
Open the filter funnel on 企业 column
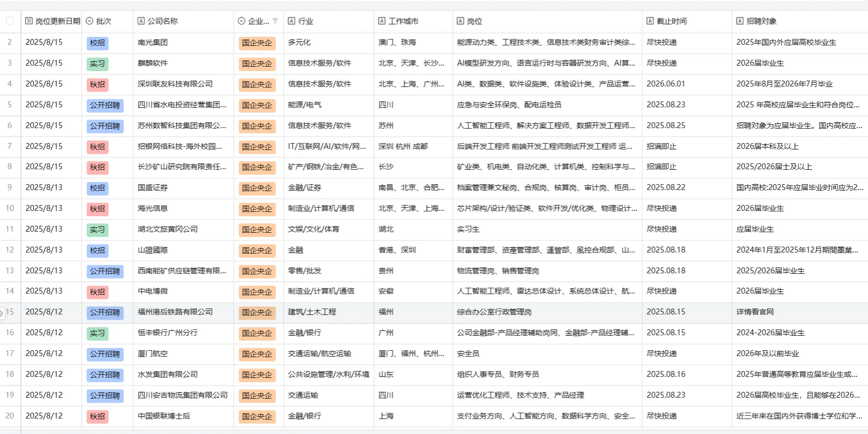(275, 21)
